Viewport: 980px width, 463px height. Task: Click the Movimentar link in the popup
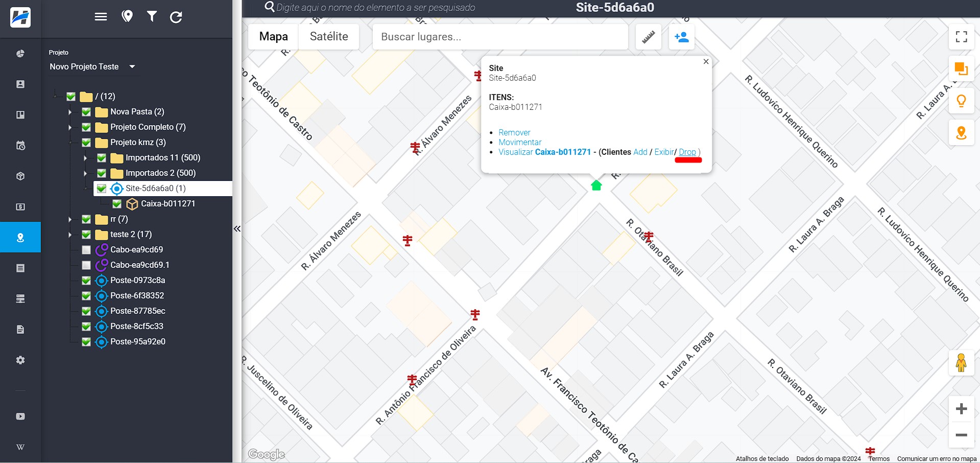pyautogui.click(x=520, y=142)
